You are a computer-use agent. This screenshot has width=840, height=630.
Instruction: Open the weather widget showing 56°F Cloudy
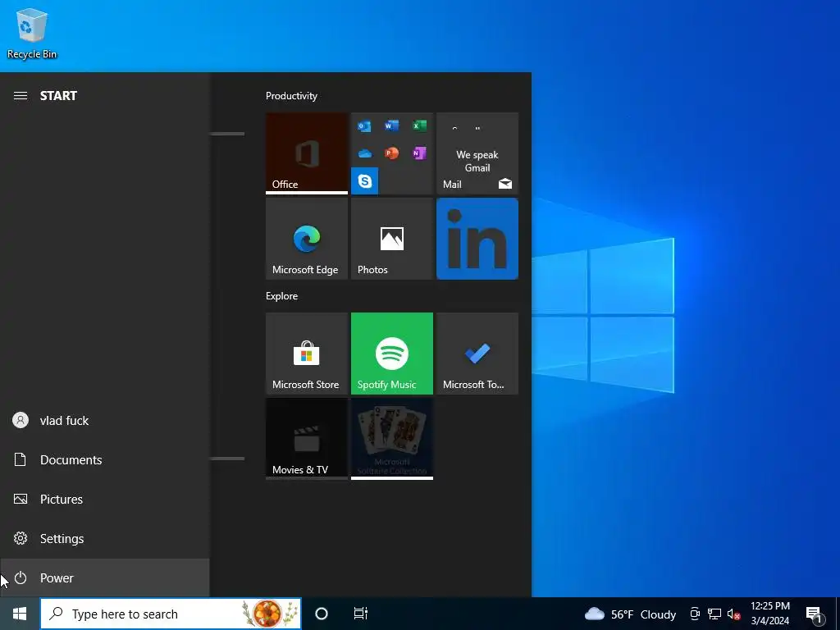[630, 614]
